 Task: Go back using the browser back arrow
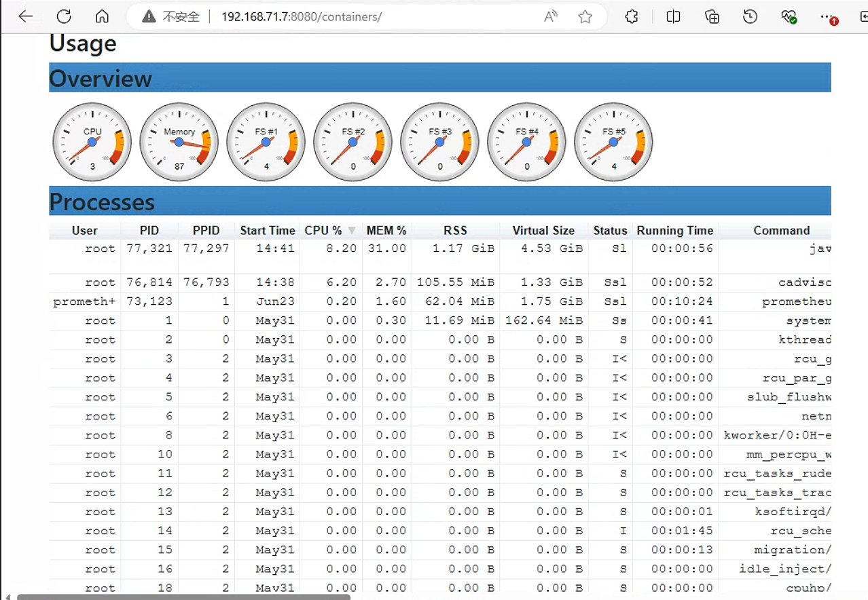tap(26, 17)
